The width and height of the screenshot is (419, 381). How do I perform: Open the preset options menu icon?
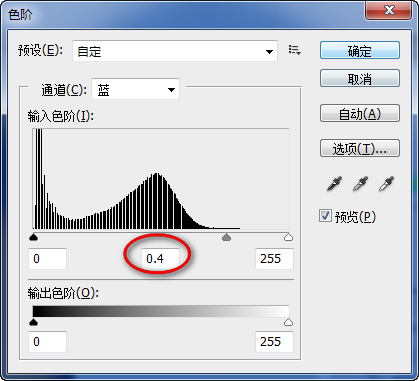pos(295,50)
